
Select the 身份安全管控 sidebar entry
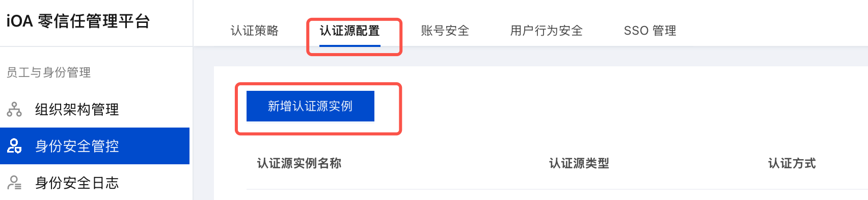[95, 146]
